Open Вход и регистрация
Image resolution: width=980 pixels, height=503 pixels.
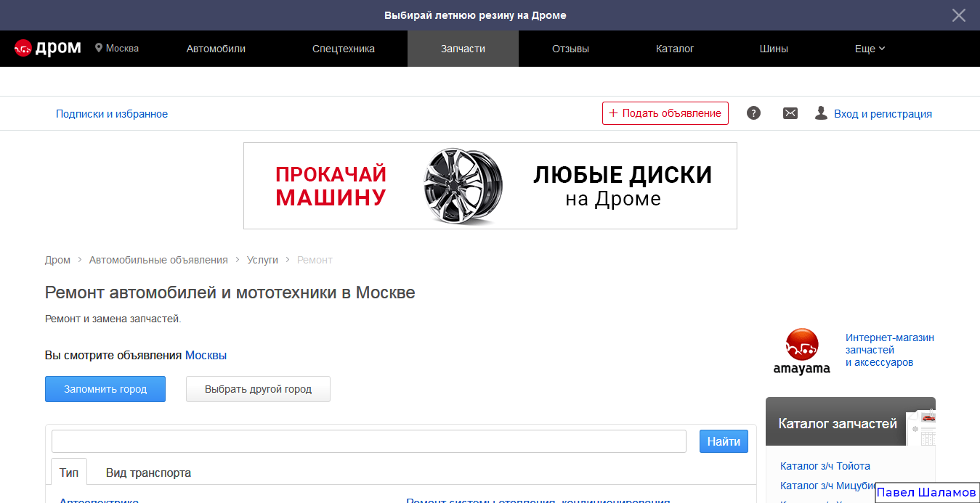(x=883, y=114)
